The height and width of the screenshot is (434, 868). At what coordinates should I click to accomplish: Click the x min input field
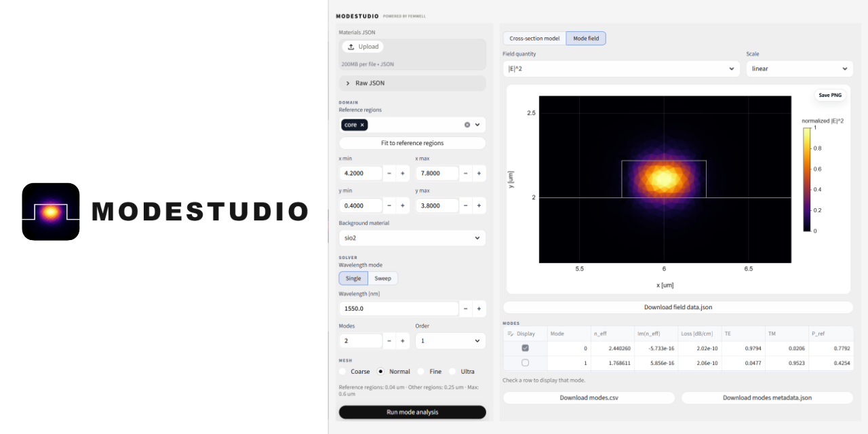(x=361, y=174)
